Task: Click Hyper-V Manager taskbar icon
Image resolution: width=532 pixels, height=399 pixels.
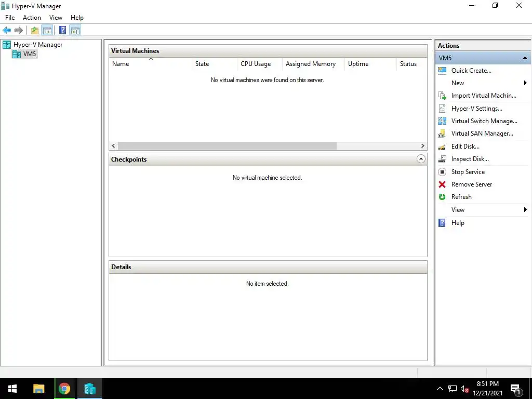Action: pos(90,389)
